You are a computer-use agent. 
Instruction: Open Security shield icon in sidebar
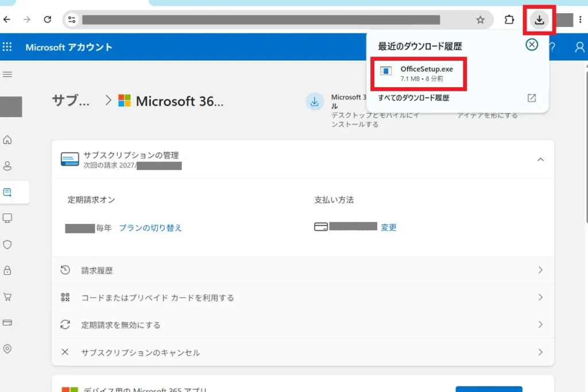click(x=7, y=244)
